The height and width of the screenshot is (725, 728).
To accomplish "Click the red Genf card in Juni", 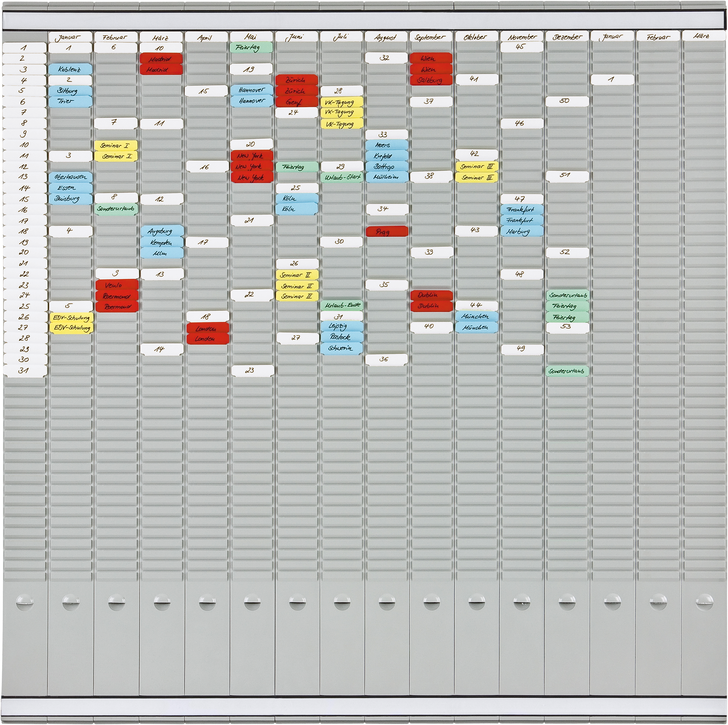I will click(296, 102).
